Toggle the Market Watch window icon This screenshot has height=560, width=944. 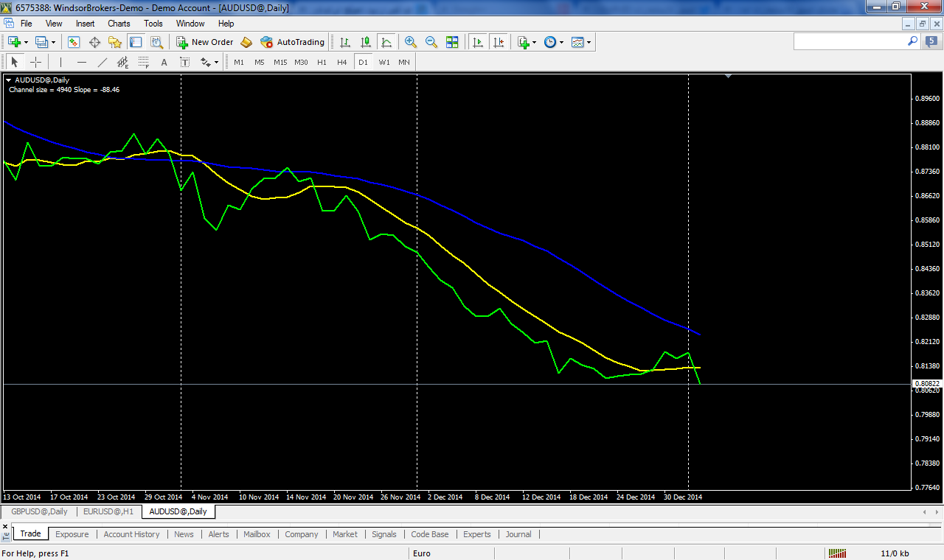click(x=74, y=42)
